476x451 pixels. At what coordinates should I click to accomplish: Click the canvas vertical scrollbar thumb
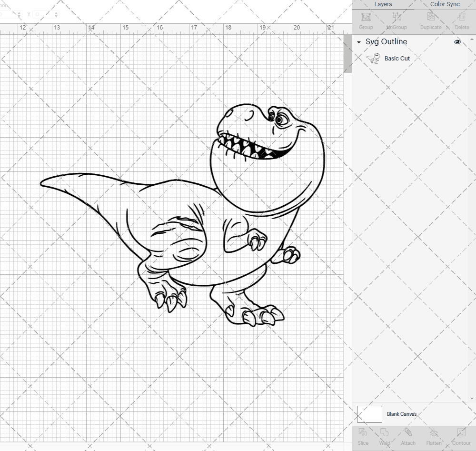click(x=347, y=53)
